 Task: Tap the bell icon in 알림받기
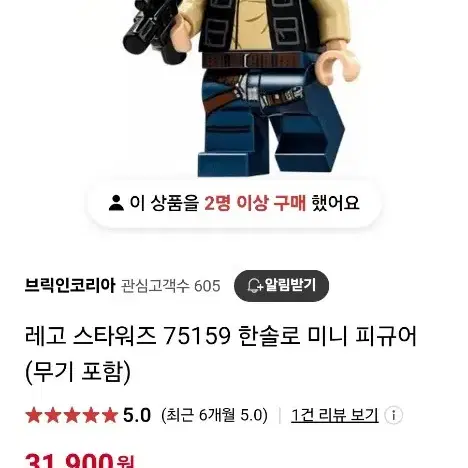[255, 286]
